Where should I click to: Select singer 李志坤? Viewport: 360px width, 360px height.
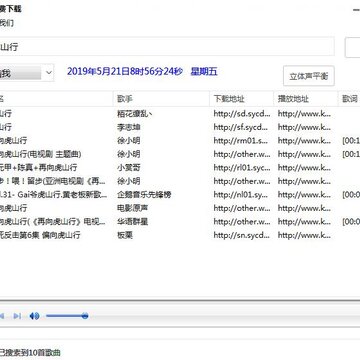tap(129, 127)
